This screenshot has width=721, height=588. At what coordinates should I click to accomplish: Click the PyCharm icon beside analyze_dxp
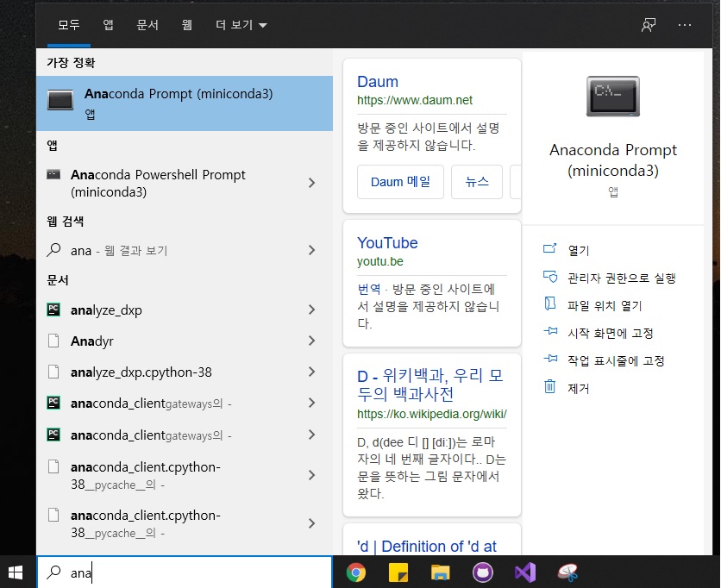pyautogui.click(x=53, y=310)
